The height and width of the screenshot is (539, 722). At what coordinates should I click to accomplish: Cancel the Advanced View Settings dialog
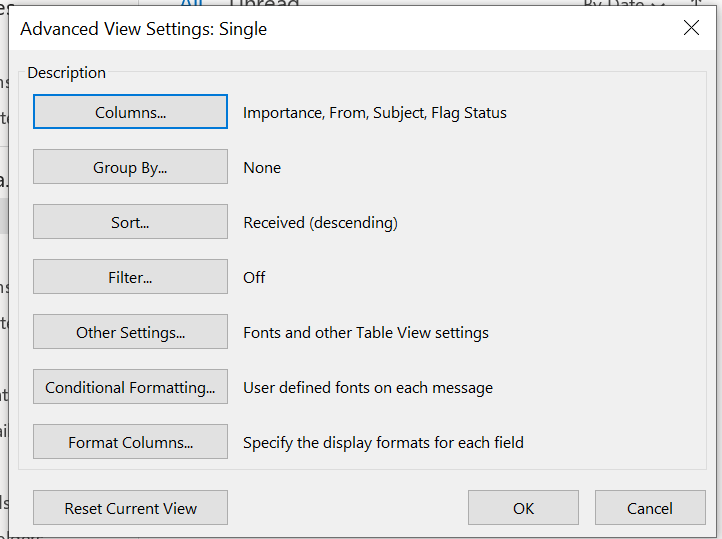649,508
